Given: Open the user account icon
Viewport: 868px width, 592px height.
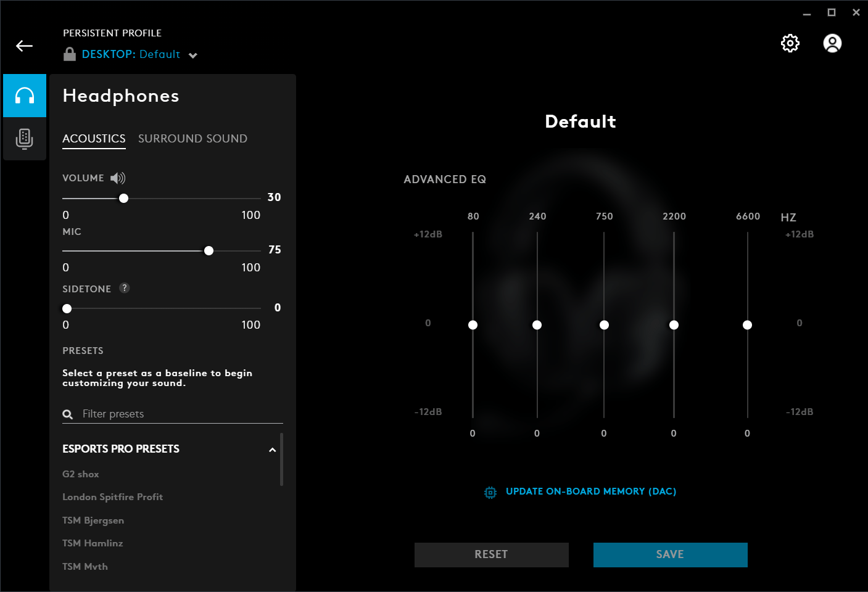Looking at the screenshot, I should [832, 43].
